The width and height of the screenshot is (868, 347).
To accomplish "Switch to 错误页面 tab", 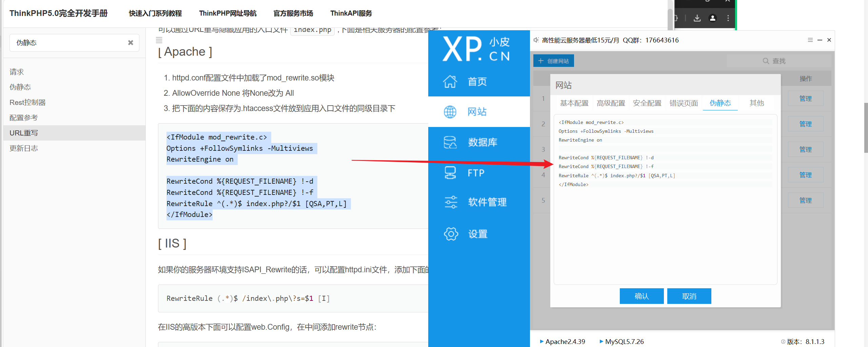I will (684, 103).
